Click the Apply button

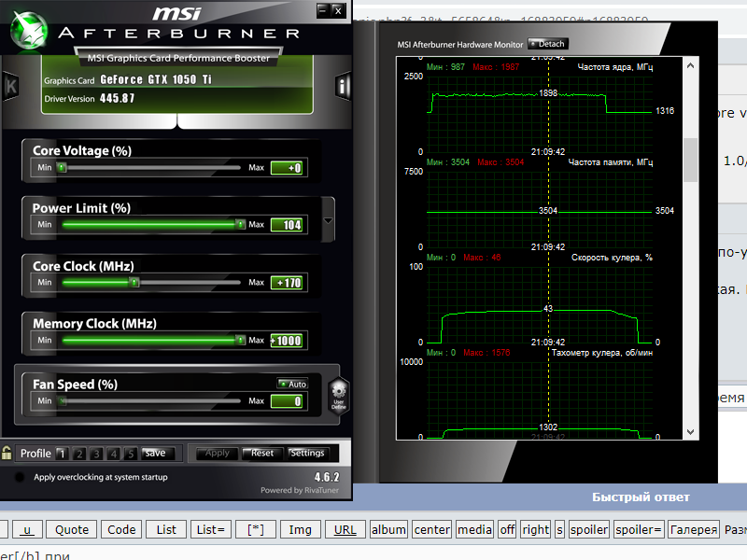(x=217, y=453)
